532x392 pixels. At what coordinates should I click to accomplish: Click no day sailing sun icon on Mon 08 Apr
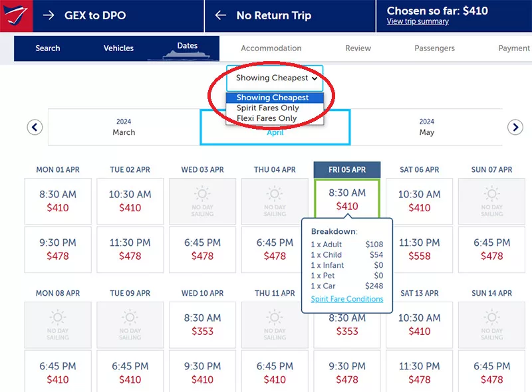(x=58, y=317)
